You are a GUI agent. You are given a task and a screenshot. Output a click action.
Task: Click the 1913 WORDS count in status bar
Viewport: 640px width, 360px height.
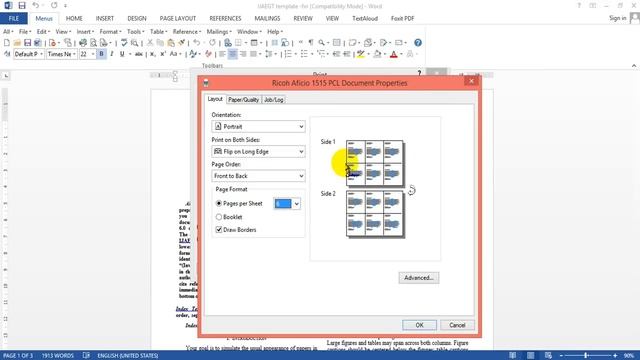(x=58, y=356)
